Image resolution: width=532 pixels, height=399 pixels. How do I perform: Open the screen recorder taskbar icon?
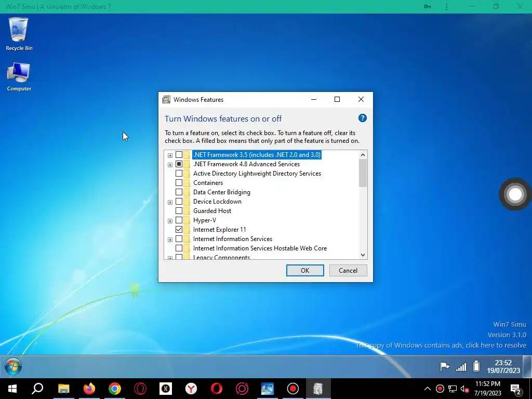pyautogui.click(x=293, y=389)
